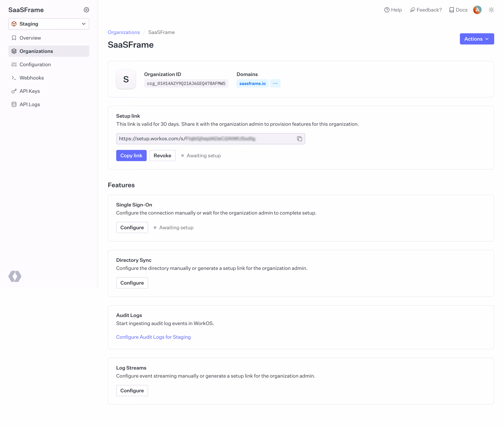The image size is (504, 427).
Task: Click the Feedback feather icon
Action: [x=413, y=10]
